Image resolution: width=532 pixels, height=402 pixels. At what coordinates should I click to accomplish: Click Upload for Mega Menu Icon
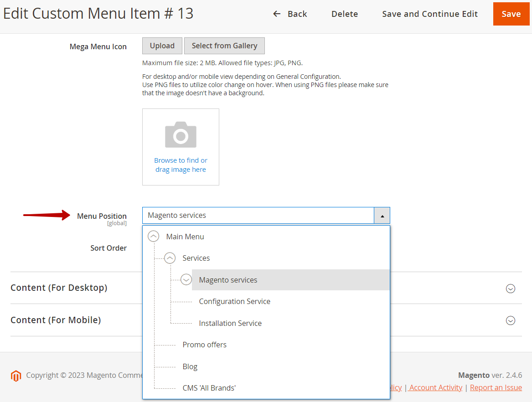[x=162, y=46]
